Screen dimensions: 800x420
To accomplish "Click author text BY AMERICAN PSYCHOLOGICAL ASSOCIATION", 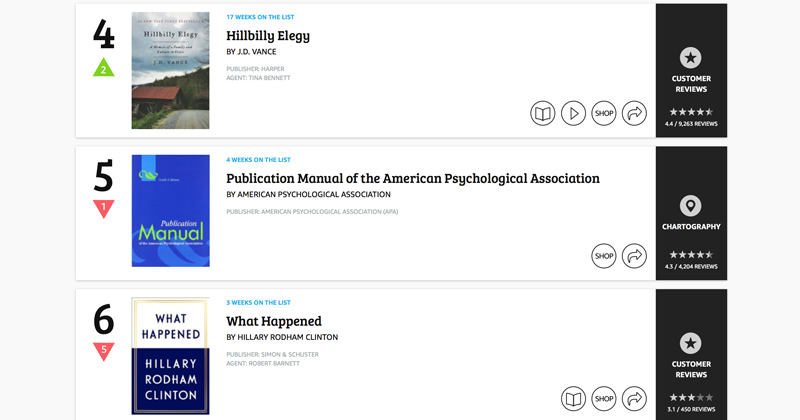I will click(308, 194).
